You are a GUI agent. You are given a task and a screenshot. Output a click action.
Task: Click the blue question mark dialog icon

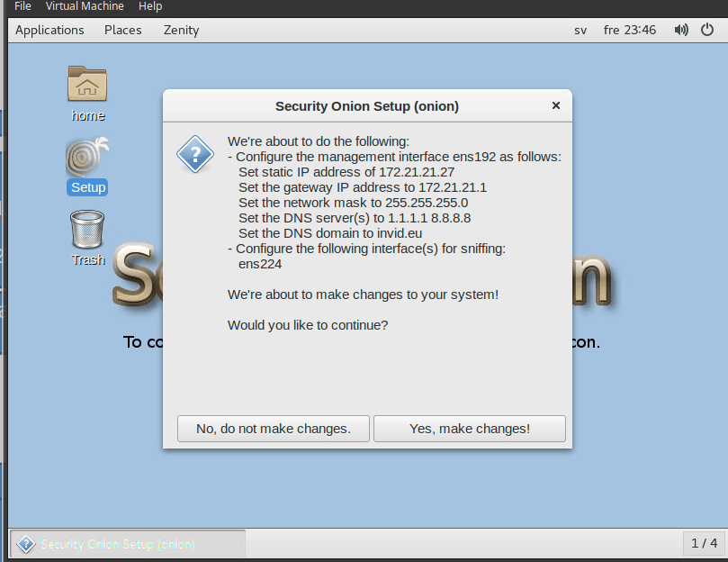click(x=194, y=153)
